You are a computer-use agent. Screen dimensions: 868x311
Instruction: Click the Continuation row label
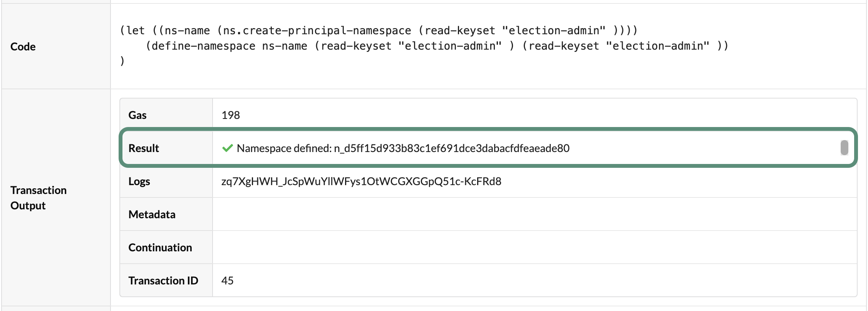pos(160,247)
